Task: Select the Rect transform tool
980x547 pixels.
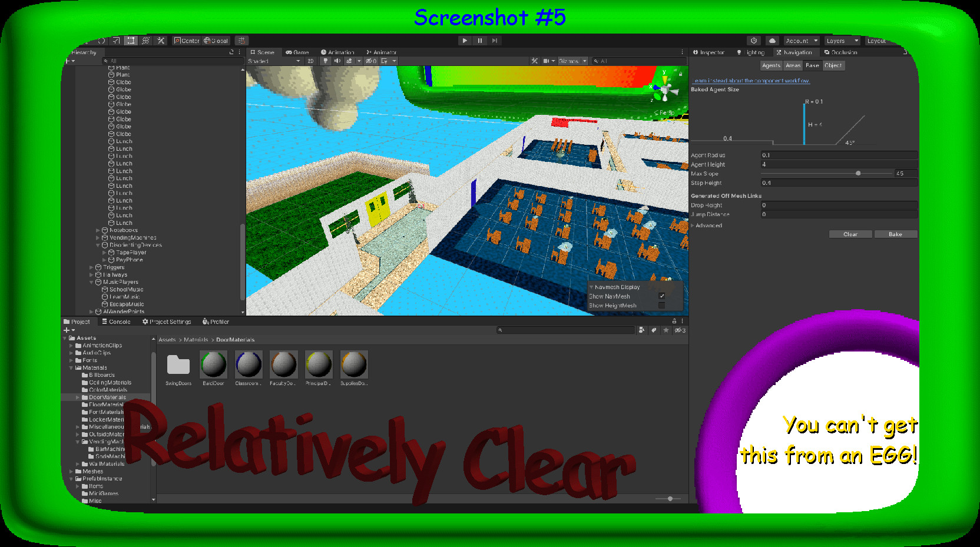Action: pos(131,40)
